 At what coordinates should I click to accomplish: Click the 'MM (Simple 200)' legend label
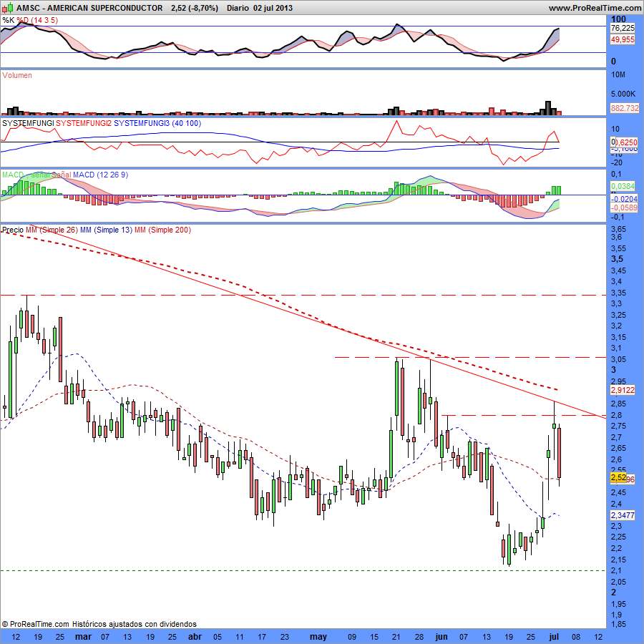[162, 230]
